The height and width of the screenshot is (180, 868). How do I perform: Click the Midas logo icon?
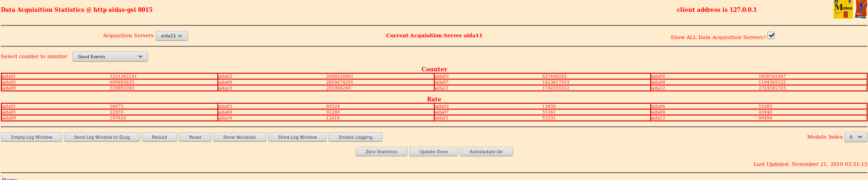tap(843, 9)
